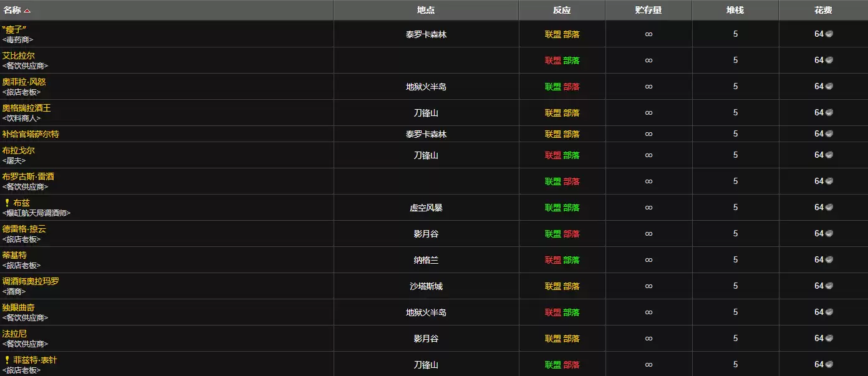
Task: Open the 泰罗卡森林 location link
Action: [x=427, y=34]
